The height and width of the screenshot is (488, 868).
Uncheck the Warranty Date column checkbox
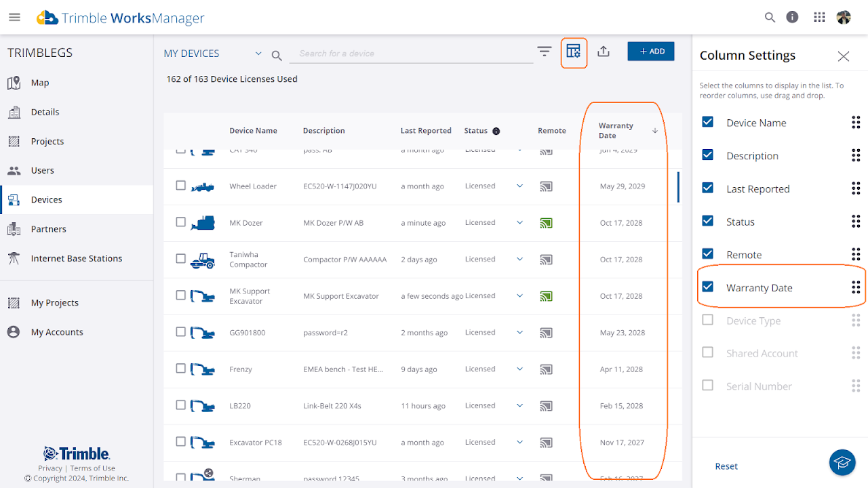(x=707, y=287)
